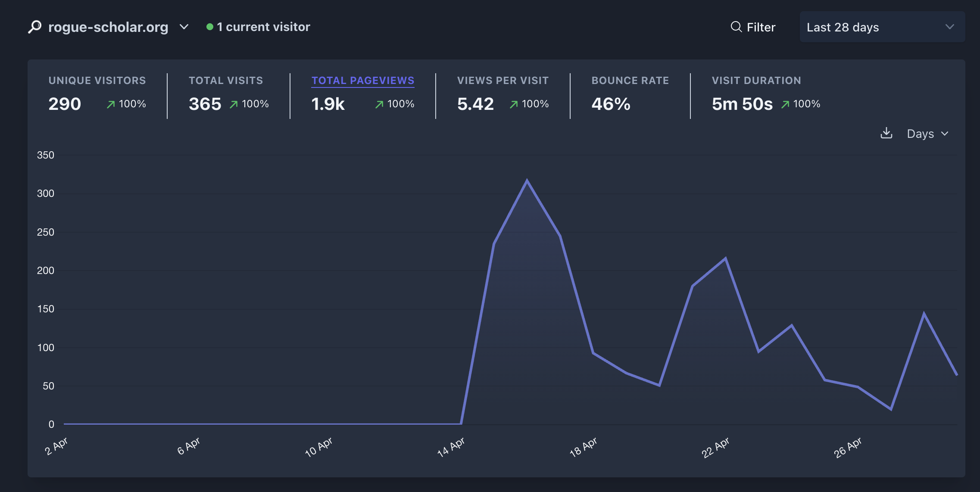
Task: Click the green arrow beside Visit Duration
Action: pos(785,104)
